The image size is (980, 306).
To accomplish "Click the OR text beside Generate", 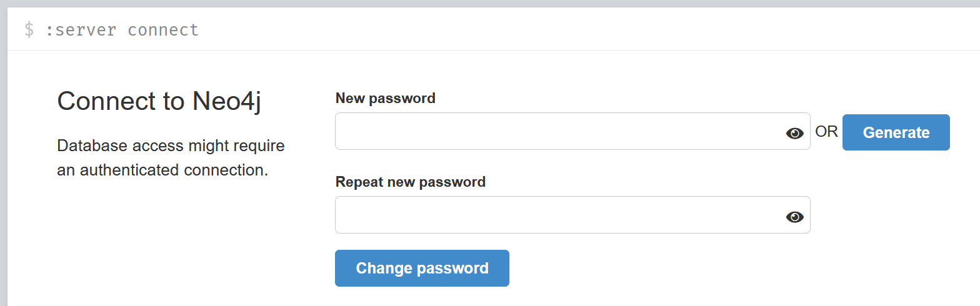I will pos(826,132).
